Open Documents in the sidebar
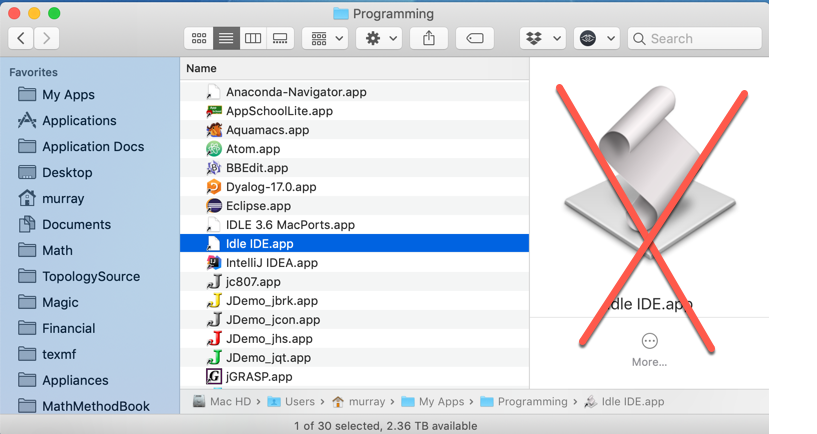Screen dimensions: 817x434 (x=65, y=225)
